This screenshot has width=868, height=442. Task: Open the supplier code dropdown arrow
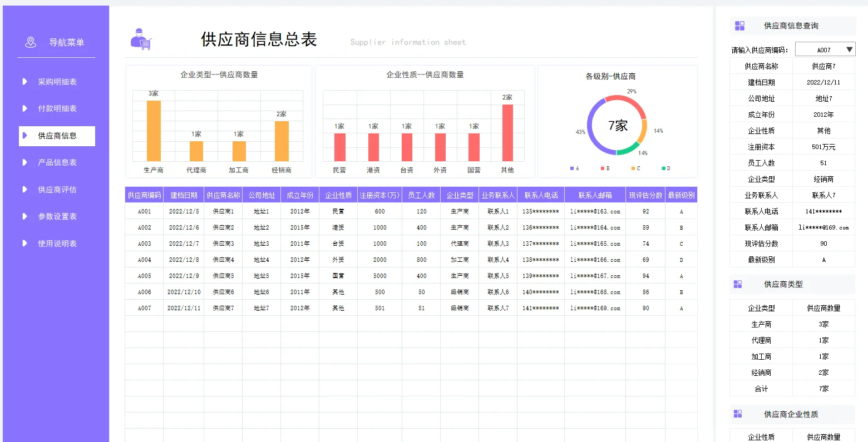pyautogui.click(x=849, y=49)
